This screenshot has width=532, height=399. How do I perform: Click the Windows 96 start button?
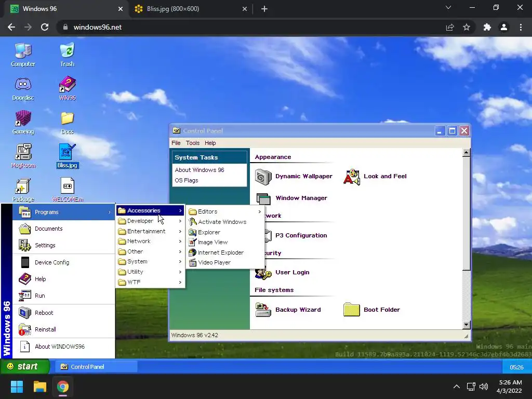click(x=25, y=366)
